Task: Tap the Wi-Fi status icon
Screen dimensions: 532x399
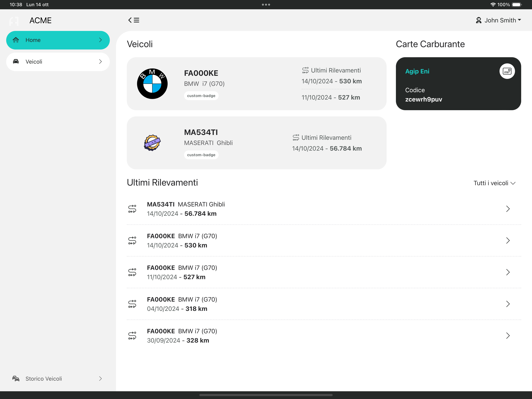Action: [493, 5]
